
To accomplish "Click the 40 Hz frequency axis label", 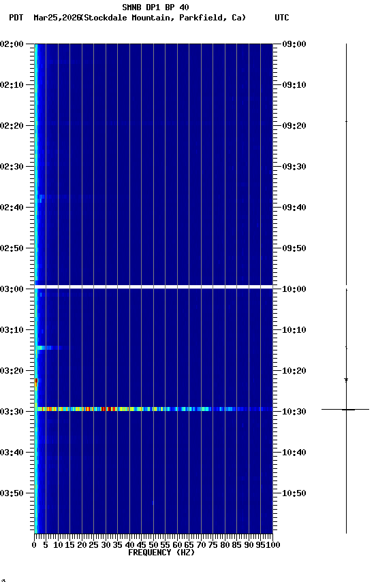I will 129,545.
